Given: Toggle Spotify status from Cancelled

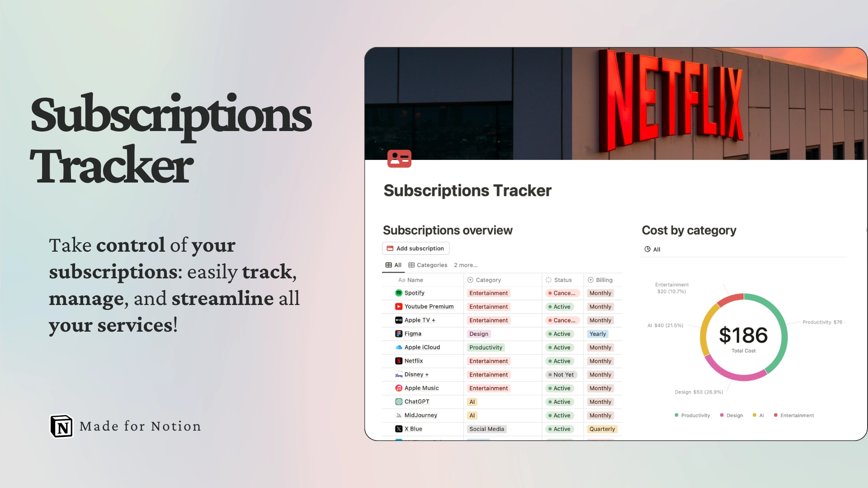Looking at the screenshot, I should 561,292.
